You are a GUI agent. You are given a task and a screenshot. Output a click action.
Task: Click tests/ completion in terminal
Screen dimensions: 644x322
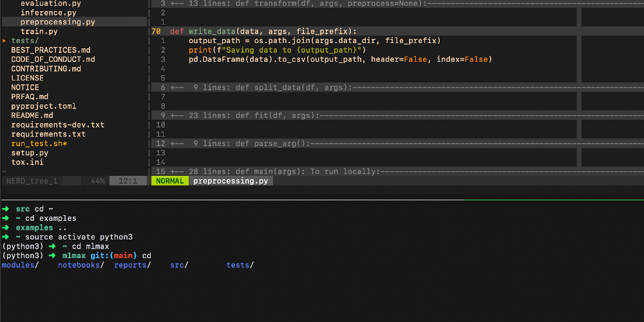240,265
